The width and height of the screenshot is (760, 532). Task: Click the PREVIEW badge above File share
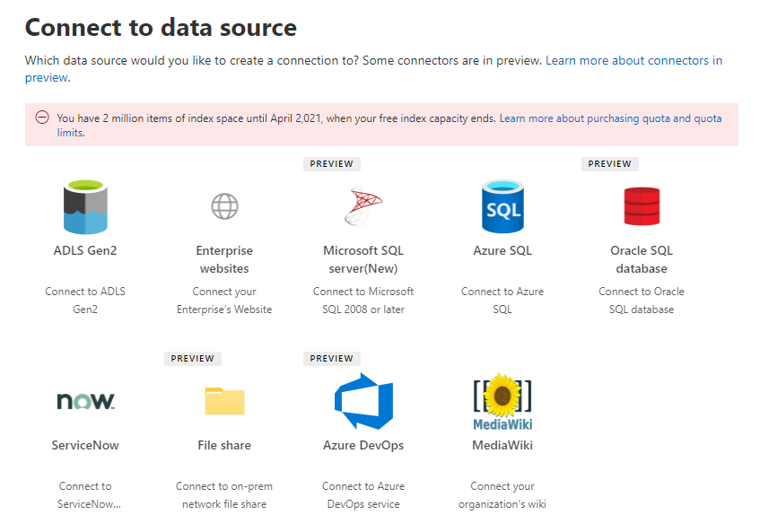point(192,358)
